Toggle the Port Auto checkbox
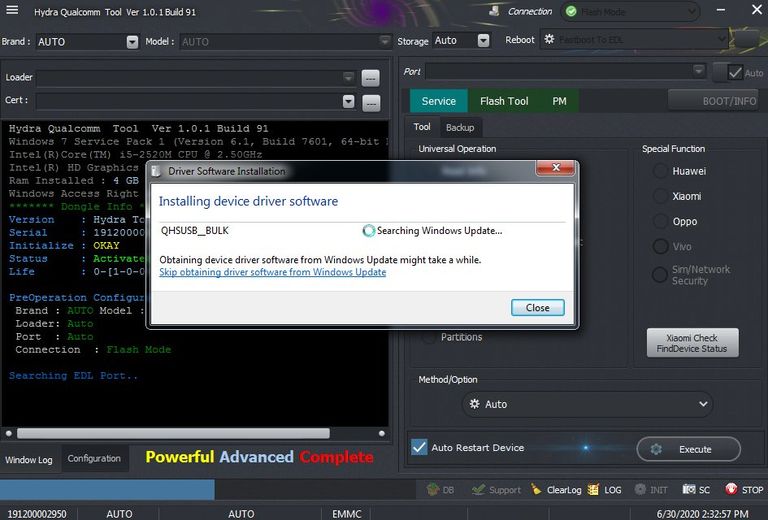The image size is (768, 520). pos(735,72)
